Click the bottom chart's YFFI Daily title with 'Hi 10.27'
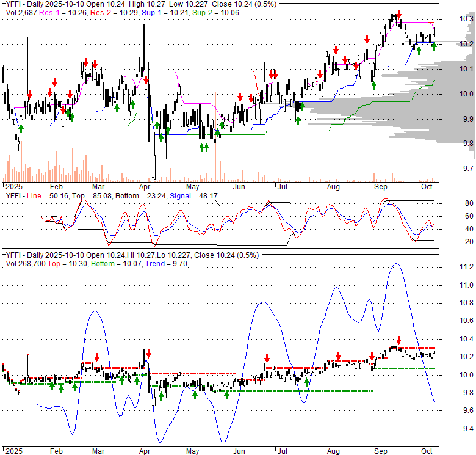Image resolution: width=476 pixels, height=455 pixels. pos(132,255)
